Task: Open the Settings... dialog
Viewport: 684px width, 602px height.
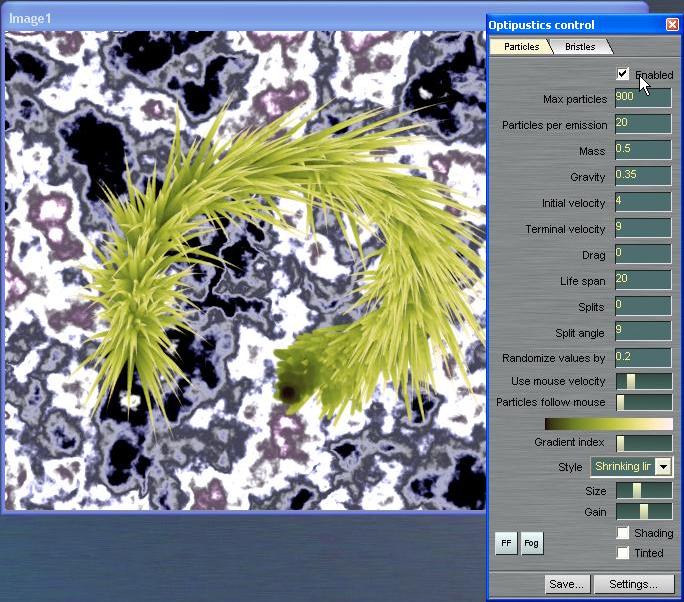Action: (x=633, y=584)
